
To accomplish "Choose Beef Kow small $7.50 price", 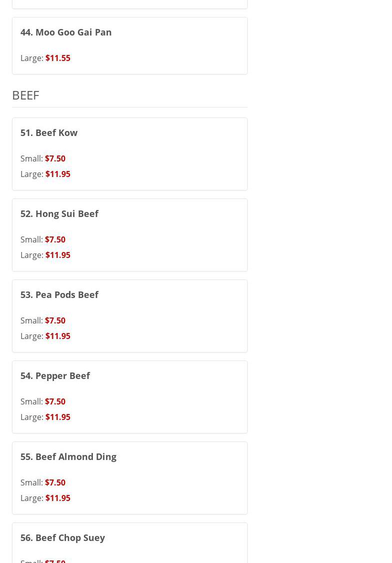I will click(x=55, y=158).
